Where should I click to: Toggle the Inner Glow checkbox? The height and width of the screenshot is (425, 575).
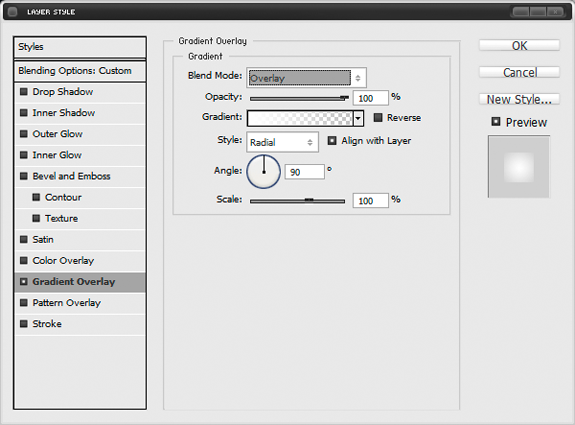[24, 155]
